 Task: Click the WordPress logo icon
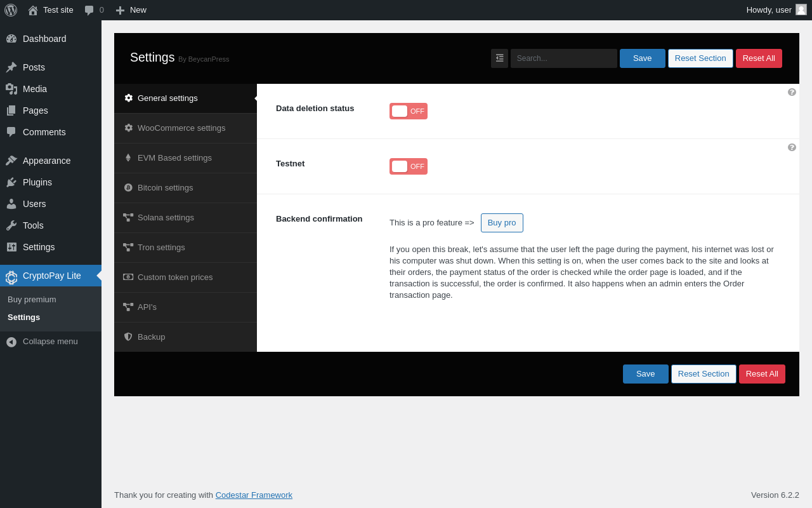click(x=11, y=10)
